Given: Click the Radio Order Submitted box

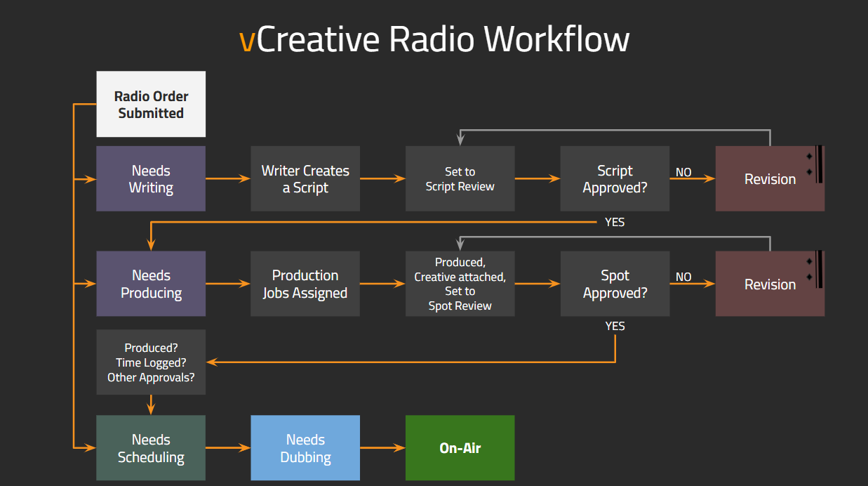Looking at the screenshot, I should pos(151,104).
